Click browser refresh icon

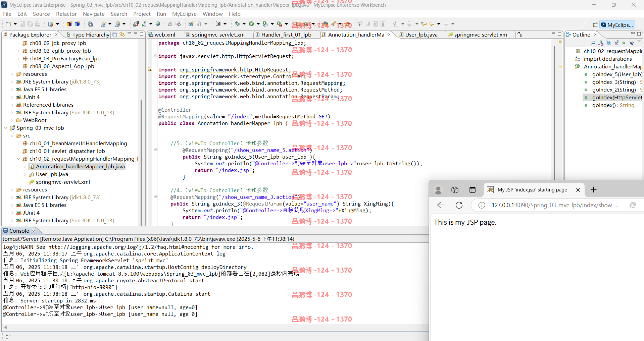point(459,205)
